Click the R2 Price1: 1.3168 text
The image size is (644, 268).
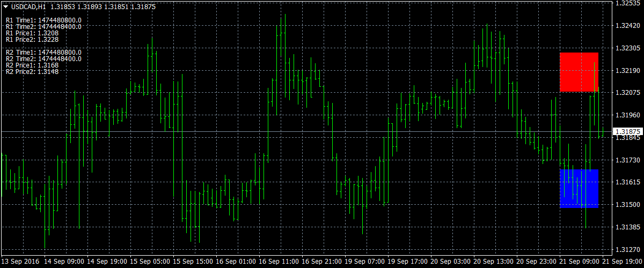(x=32, y=65)
